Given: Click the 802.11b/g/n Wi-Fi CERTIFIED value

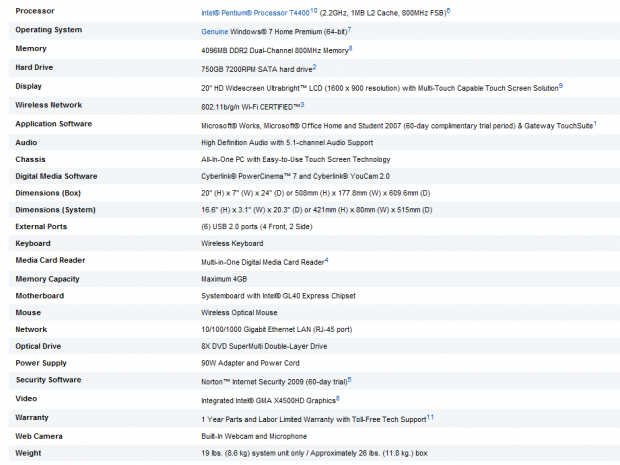Looking at the screenshot, I should pyautogui.click(x=251, y=107).
